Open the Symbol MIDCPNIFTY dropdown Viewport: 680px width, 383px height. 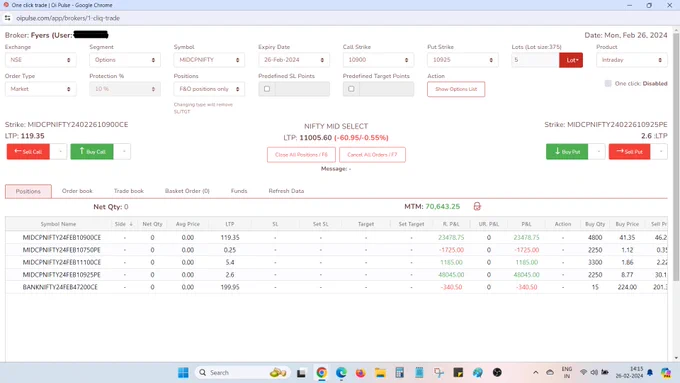[x=209, y=60]
